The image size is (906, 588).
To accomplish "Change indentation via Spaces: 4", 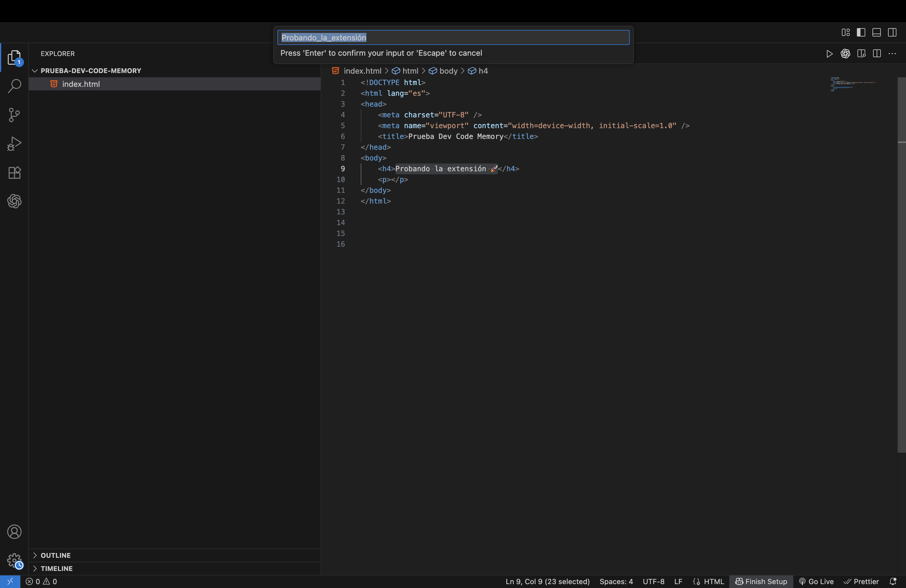I will [616, 581].
